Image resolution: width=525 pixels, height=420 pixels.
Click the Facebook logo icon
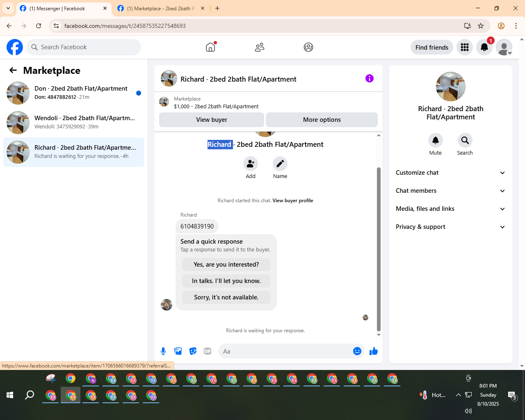click(15, 47)
